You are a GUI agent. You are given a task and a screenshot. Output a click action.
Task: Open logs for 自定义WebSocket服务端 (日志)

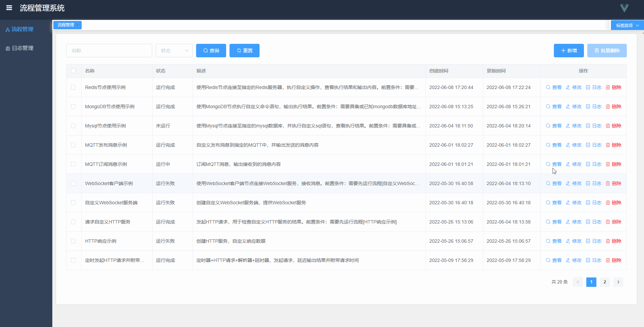[x=593, y=203]
